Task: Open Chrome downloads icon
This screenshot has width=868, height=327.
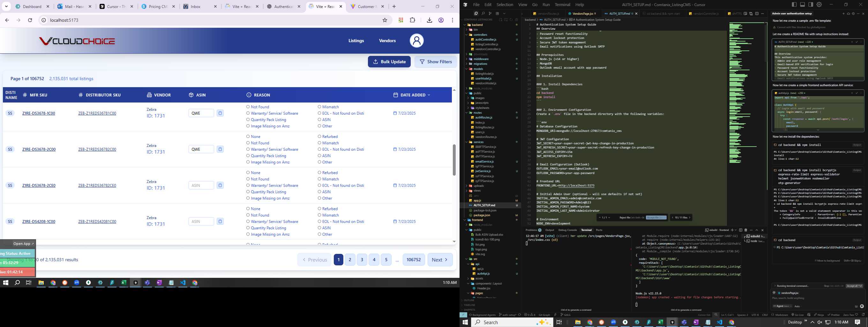Action: pos(429,20)
